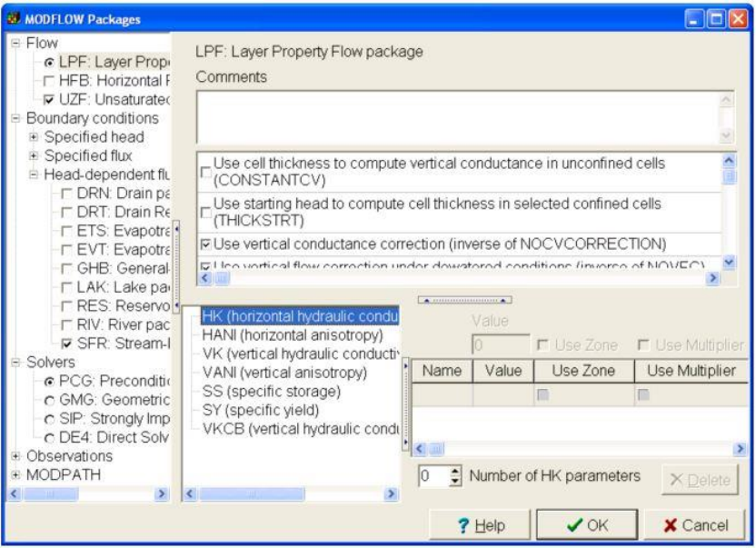Click the HK parameters count field
Image resolution: width=756 pixels, height=548 pixels.
point(434,476)
